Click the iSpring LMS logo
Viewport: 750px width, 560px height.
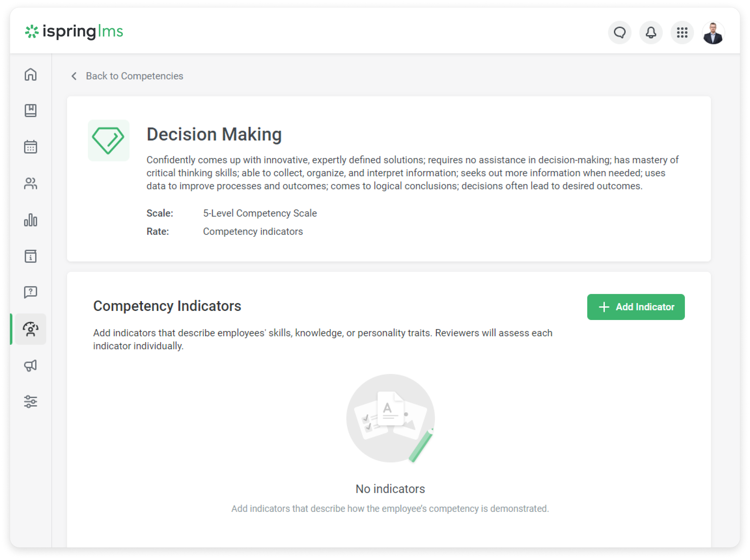pyautogui.click(x=74, y=32)
